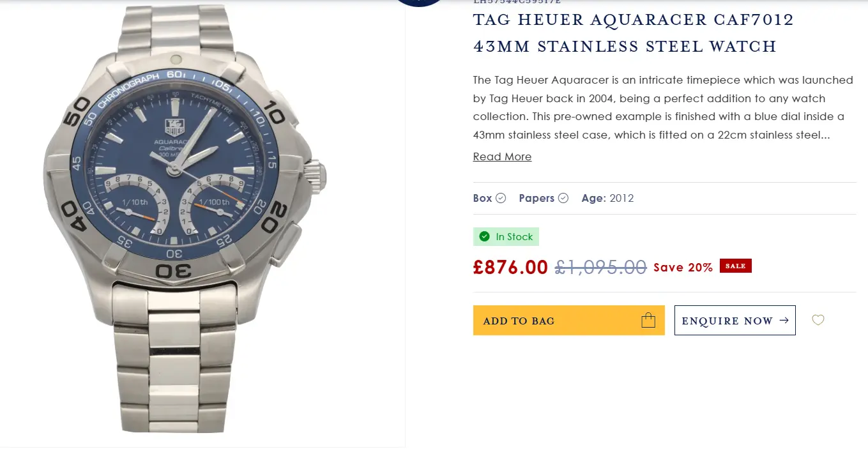
Task: Click the red SALE badge
Action: (735, 266)
